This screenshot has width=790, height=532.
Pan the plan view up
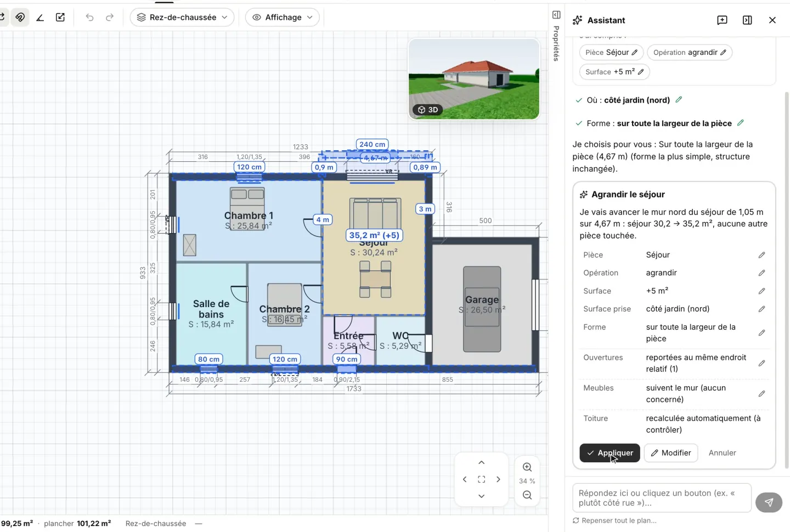point(481,463)
